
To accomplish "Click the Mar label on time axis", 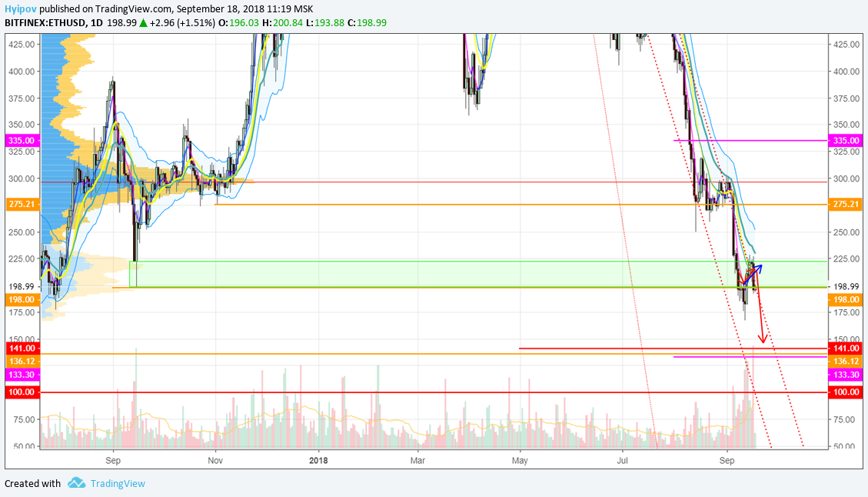I will coord(417,460).
